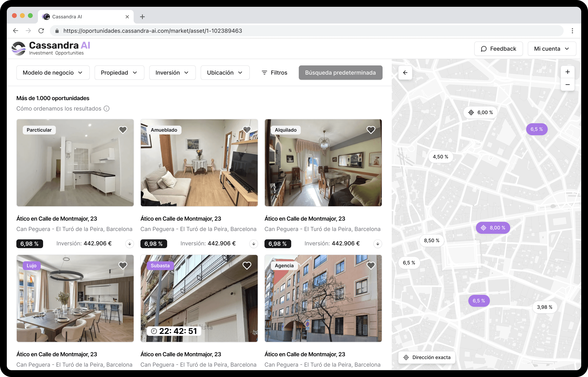
Task: Select the 4,50 % map marker
Action: coord(440,157)
